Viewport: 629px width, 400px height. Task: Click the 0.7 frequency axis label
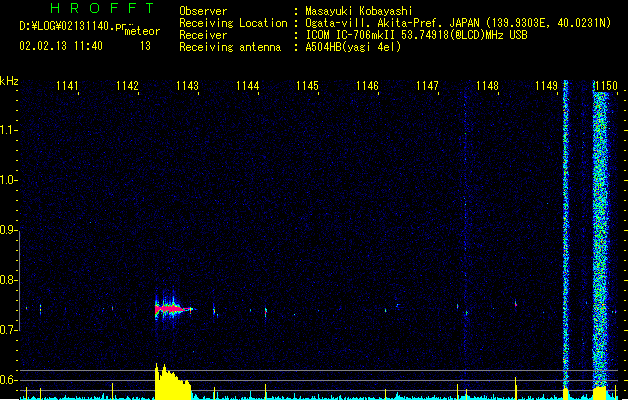[8, 330]
